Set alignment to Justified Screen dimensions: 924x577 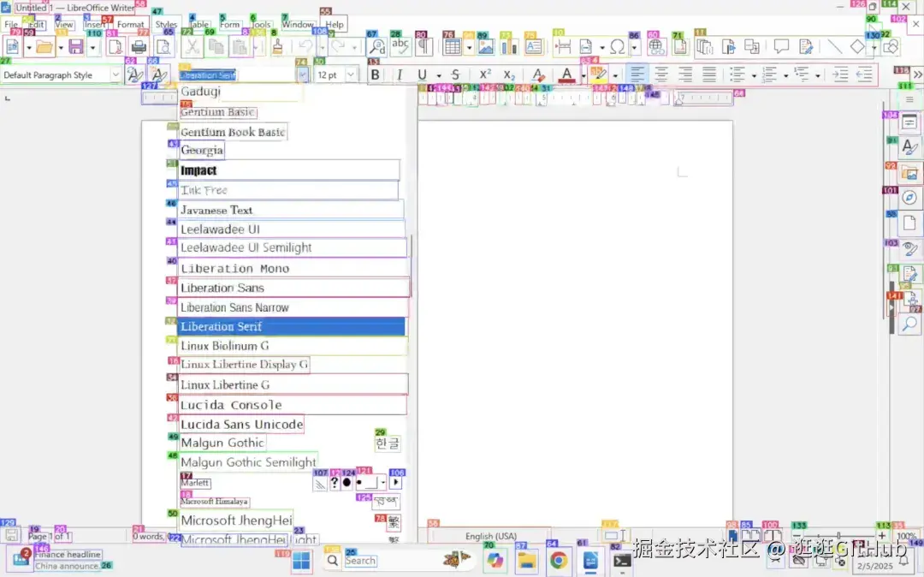pyautogui.click(x=709, y=74)
